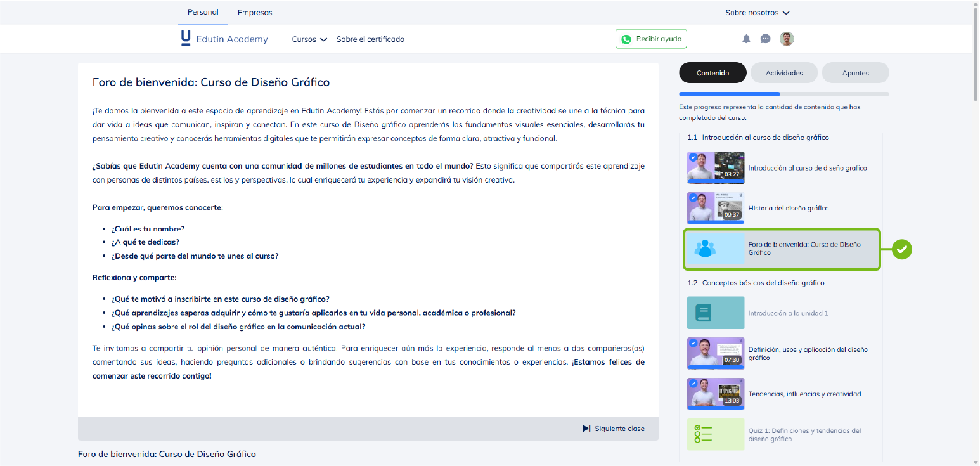Click the forum people icon in the sidebar

coord(705,249)
